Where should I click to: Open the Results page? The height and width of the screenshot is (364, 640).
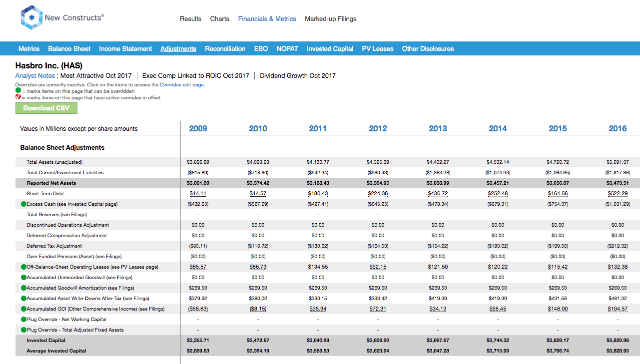(x=191, y=19)
